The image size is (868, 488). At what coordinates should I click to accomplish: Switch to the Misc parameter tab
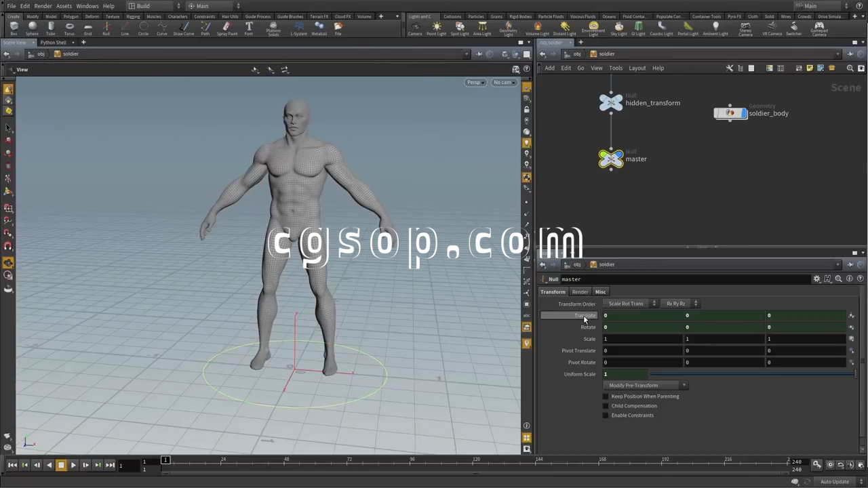[600, 292]
